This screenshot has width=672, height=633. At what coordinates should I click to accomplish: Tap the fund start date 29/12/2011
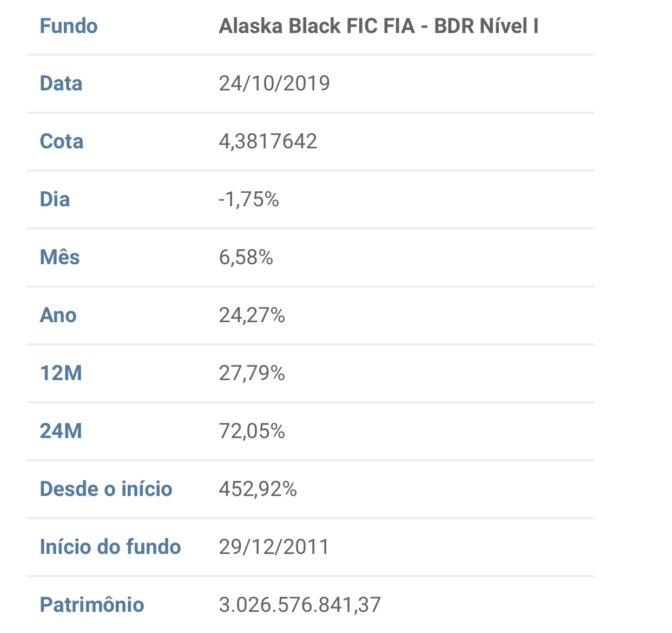(x=274, y=547)
